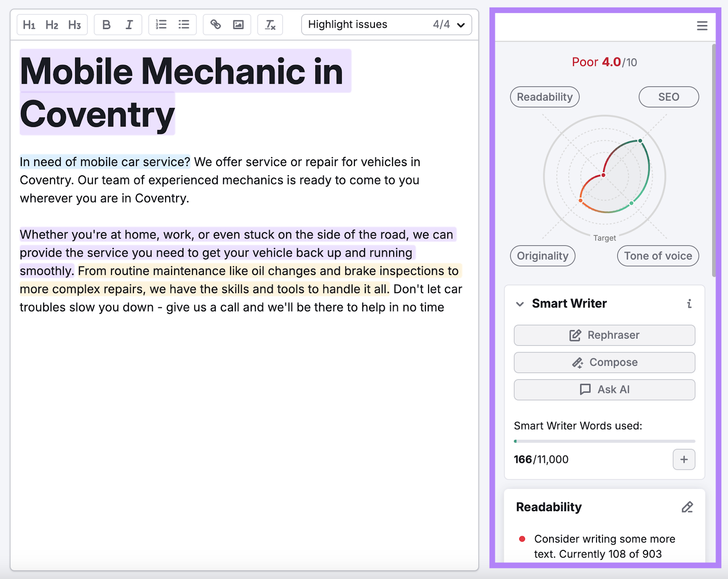This screenshot has width=728, height=579.
Task: Insert a numbered list
Action: coord(161,25)
